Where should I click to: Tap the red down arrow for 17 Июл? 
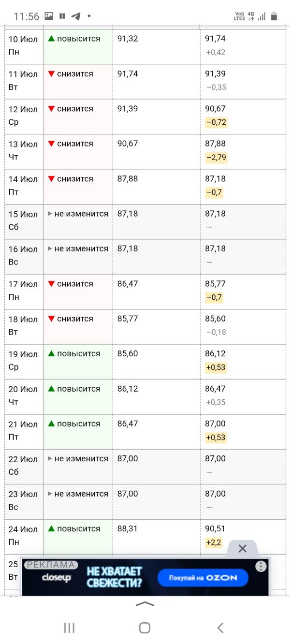tap(51, 284)
